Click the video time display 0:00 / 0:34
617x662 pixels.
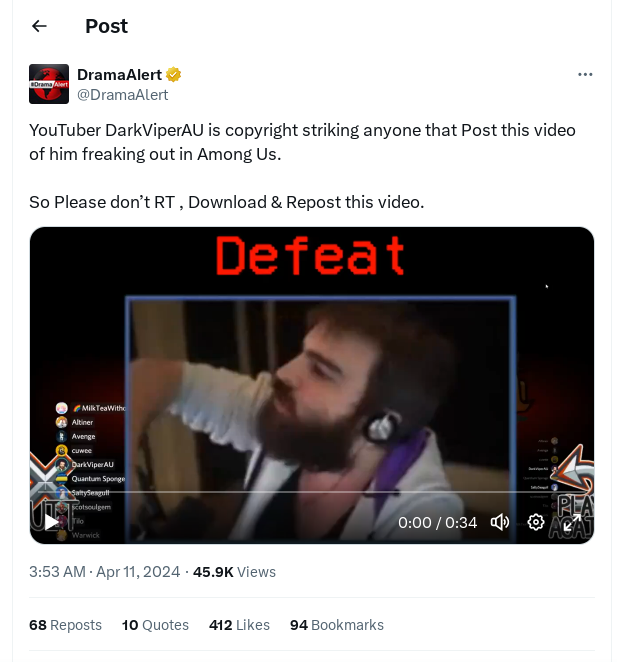tap(438, 523)
